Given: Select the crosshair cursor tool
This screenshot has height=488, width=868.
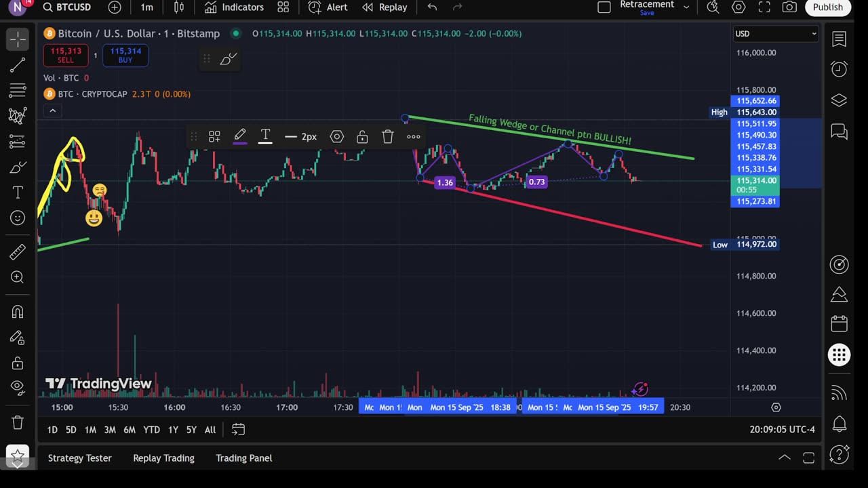Looking at the screenshot, I should click(18, 39).
